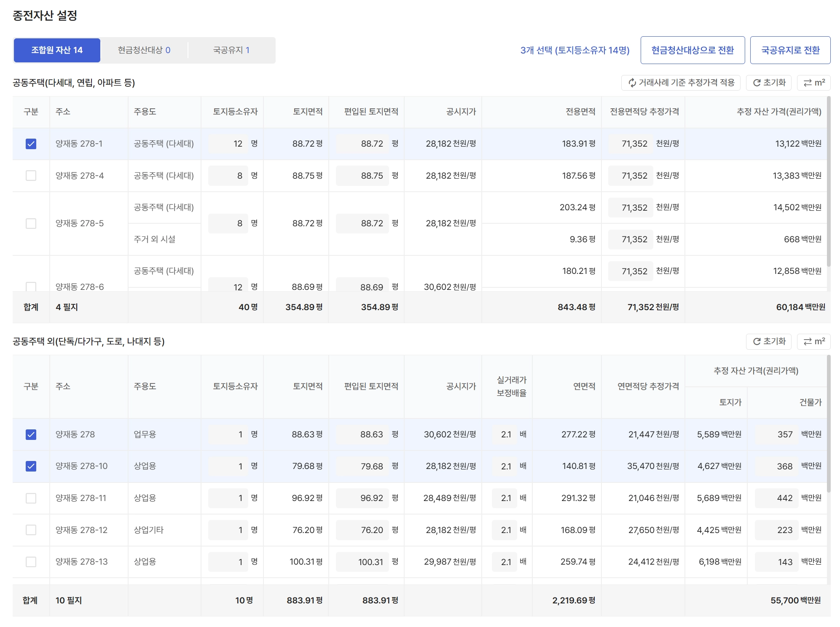Click 건물가 input for 양재동 278-11
840x627 pixels.
point(776,498)
